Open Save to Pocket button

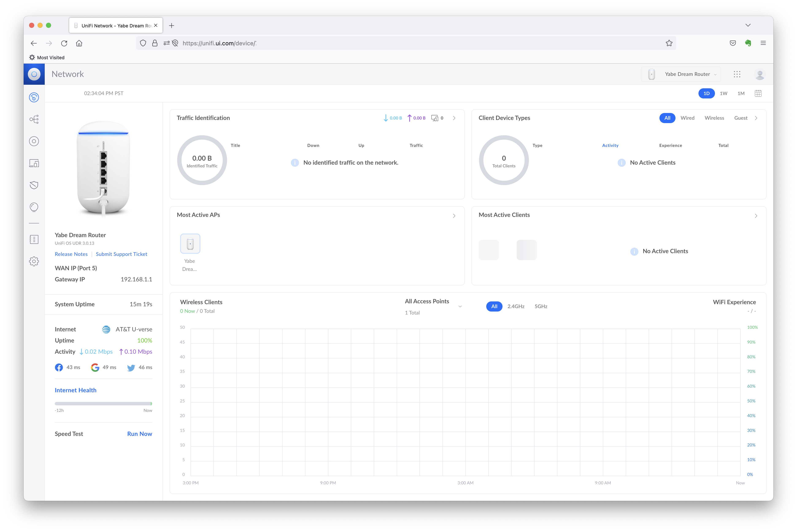click(x=733, y=43)
